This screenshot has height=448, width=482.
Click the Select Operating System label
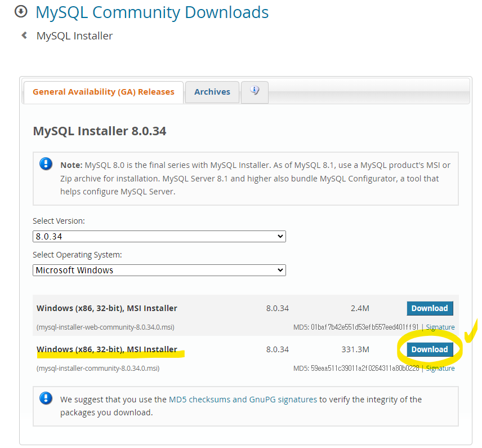[78, 255]
